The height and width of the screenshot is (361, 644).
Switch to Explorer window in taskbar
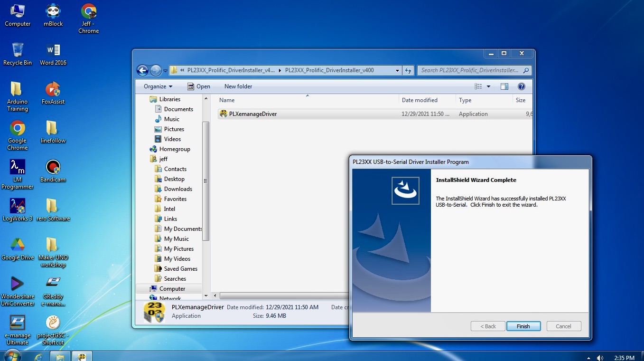coord(60,356)
